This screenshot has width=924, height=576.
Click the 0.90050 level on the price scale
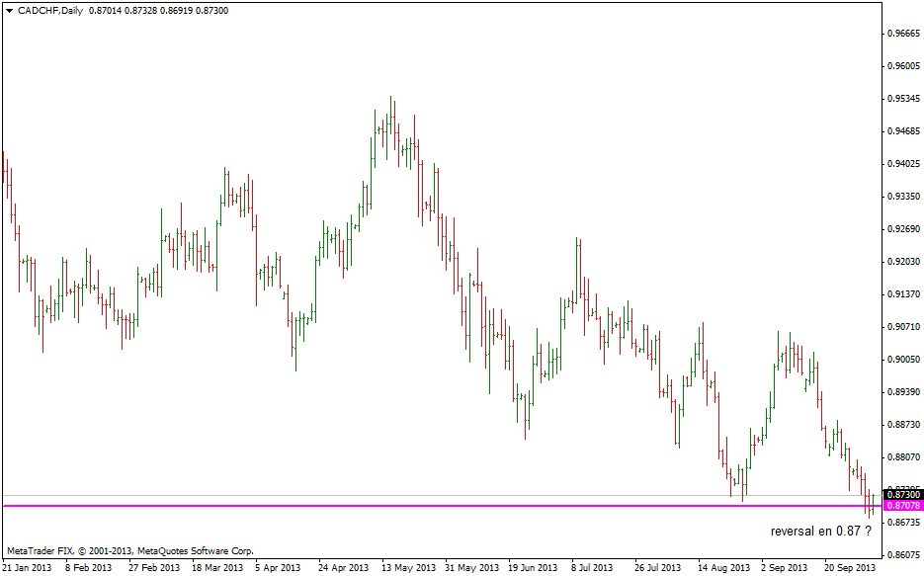tap(903, 360)
